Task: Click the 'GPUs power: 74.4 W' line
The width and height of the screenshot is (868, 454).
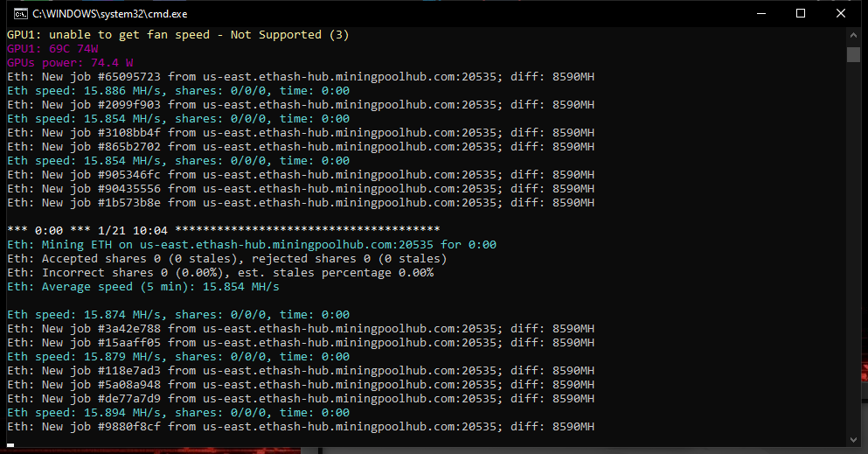Action: [x=70, y=63]
